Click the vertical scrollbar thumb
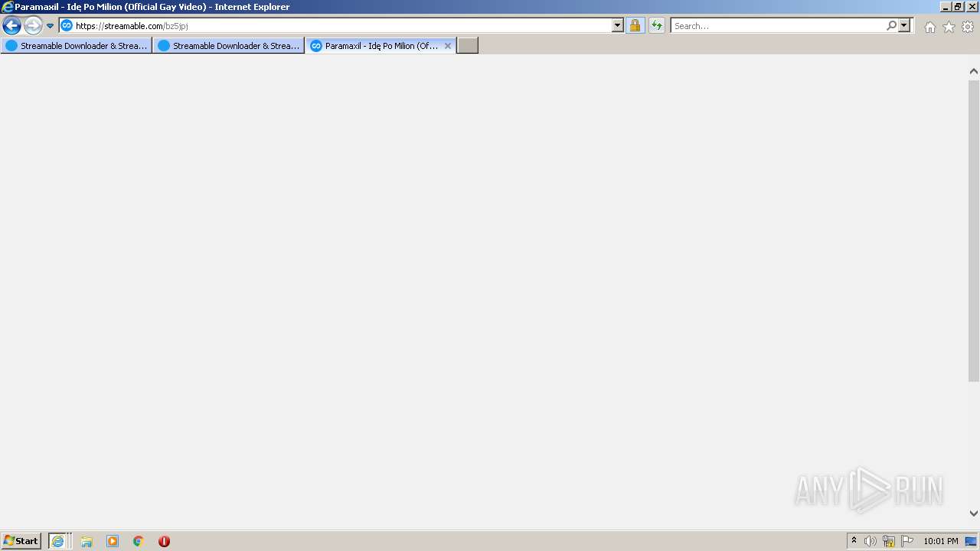980x551 pixels. (974, 230)
